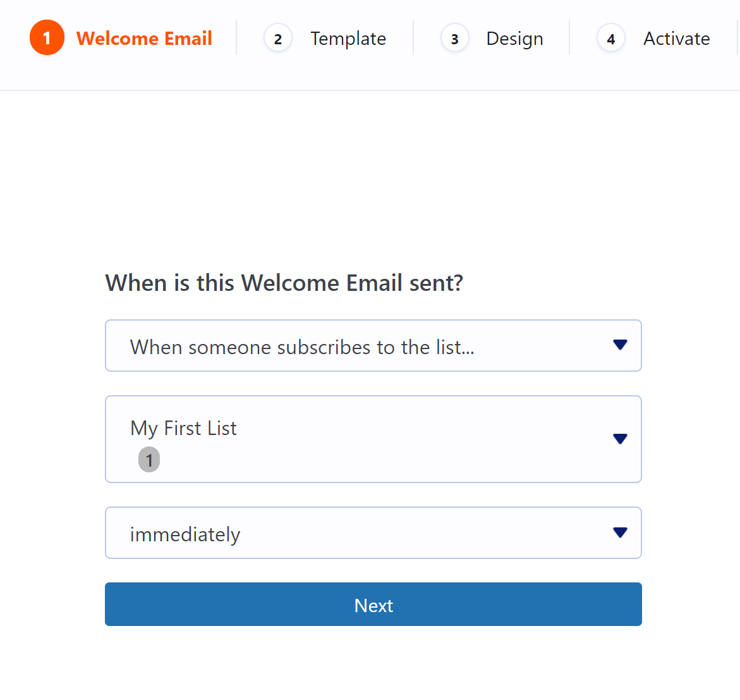This screenshot has height=700, width=740.
Task: Click the step 4 number circle
Action: tap(610, 39)
